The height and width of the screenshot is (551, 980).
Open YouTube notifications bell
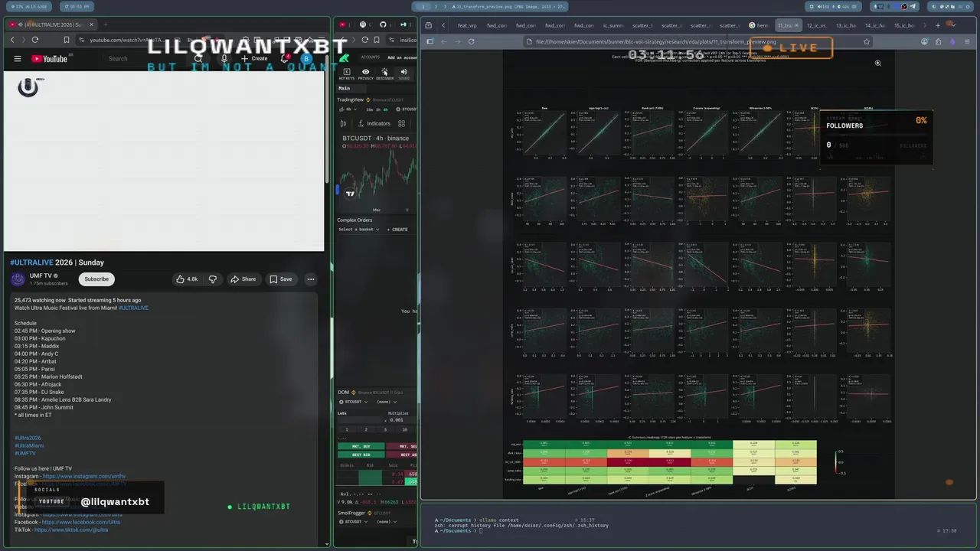[x=285, y=58]
